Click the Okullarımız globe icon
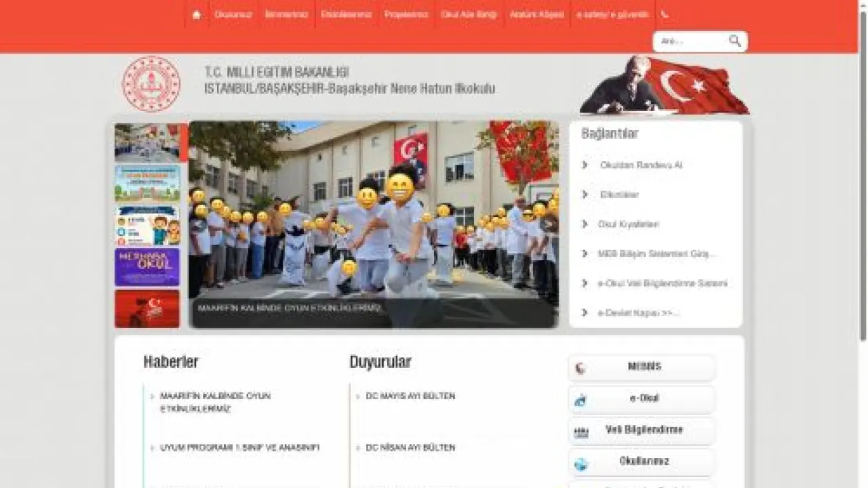 tap(580, 464)
